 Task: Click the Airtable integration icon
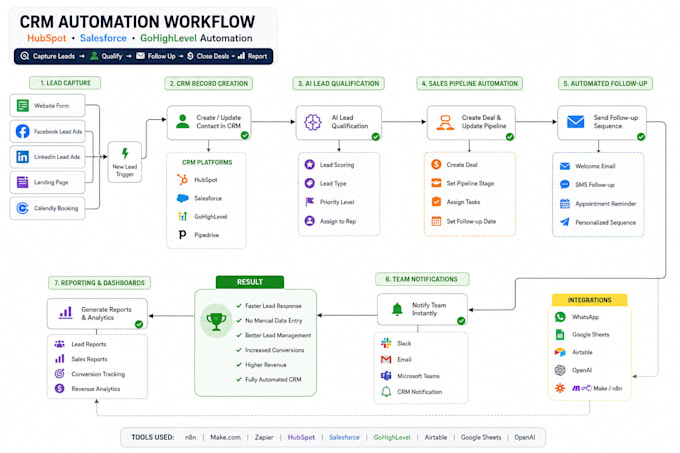pos(560,352)
